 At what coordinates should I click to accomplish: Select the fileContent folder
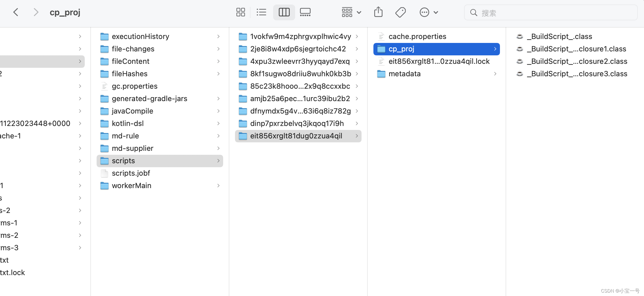160,61
